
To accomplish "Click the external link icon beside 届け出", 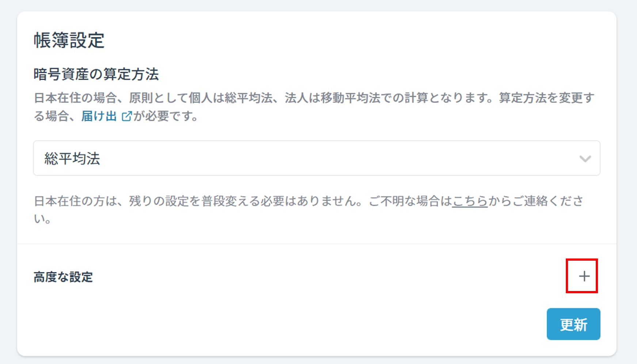I will (x=126, y=116).
